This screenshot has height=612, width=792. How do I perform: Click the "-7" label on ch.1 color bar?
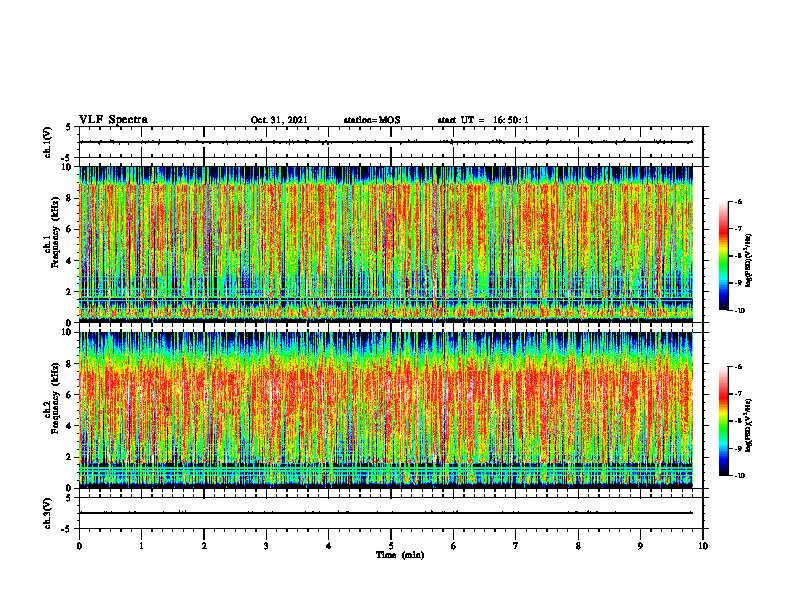pyautogui.click(x=738, y=229)
